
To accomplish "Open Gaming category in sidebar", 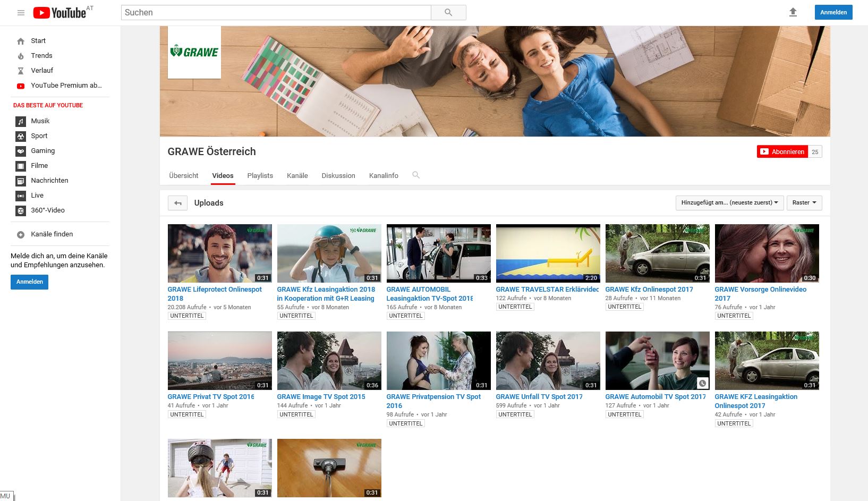I will [x=42, y=151].
